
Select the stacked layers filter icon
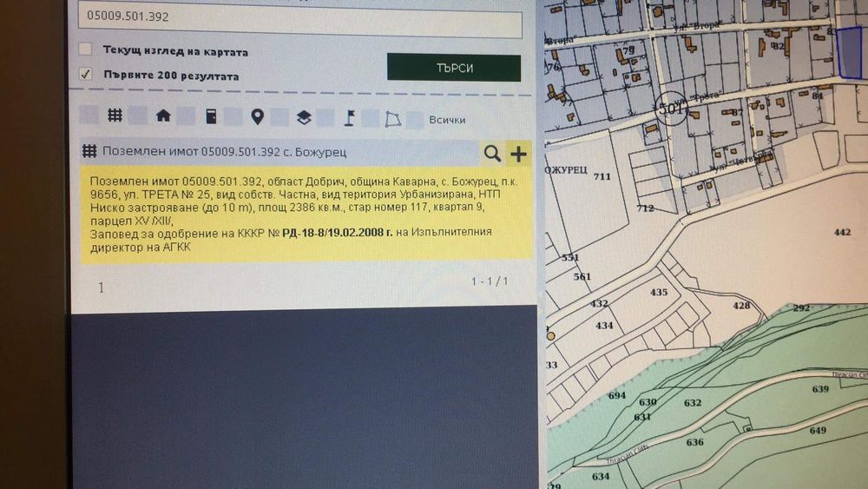pyautogui.click(x=303, y=117)
